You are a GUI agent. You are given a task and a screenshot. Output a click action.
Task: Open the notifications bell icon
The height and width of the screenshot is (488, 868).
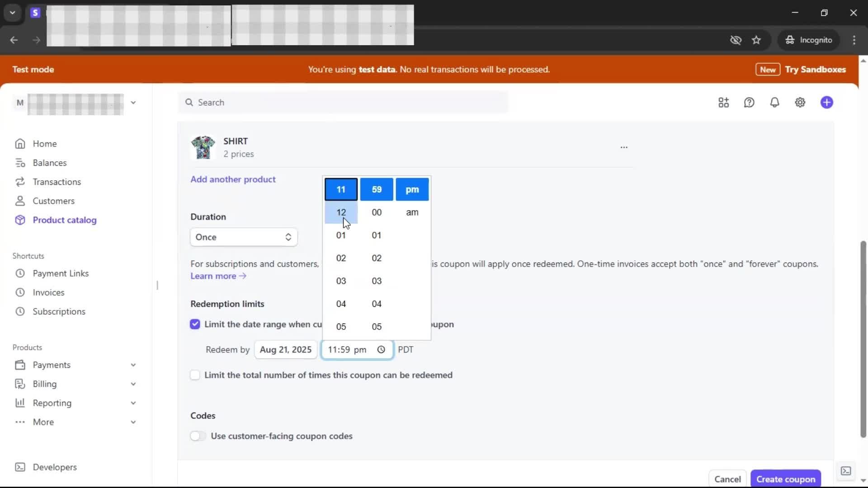[774, 103]
